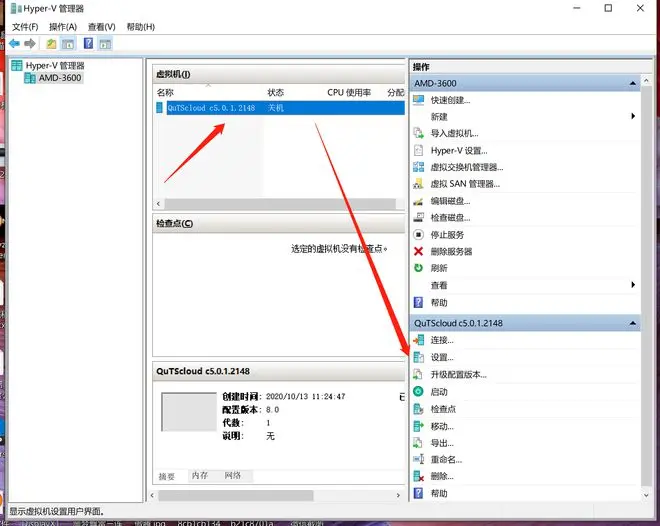Image resolution: width=660 pixels, height=526 pixels.
Task: Open the 虚拟交换机管理器 icon
Action: pyautogui.click(x=418, y=167)
